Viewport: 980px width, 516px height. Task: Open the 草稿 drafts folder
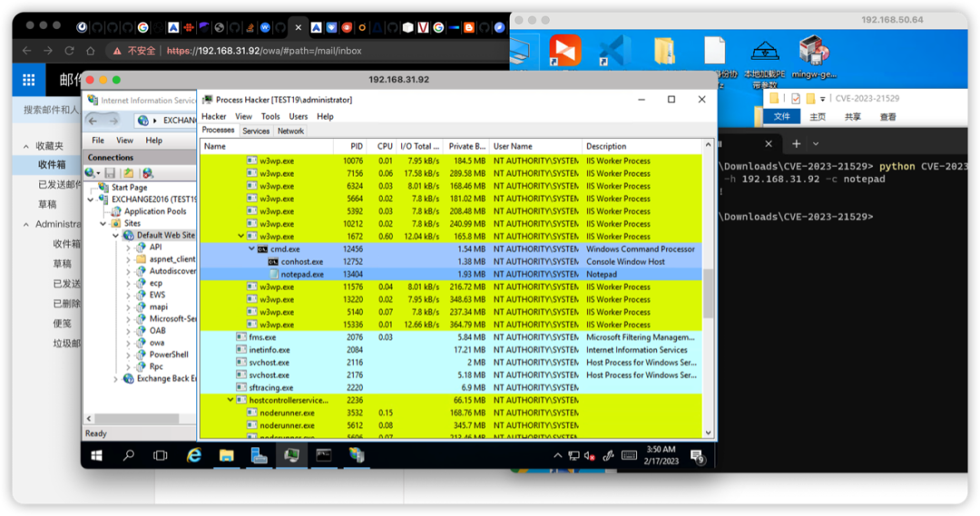(x=47, y=204)
